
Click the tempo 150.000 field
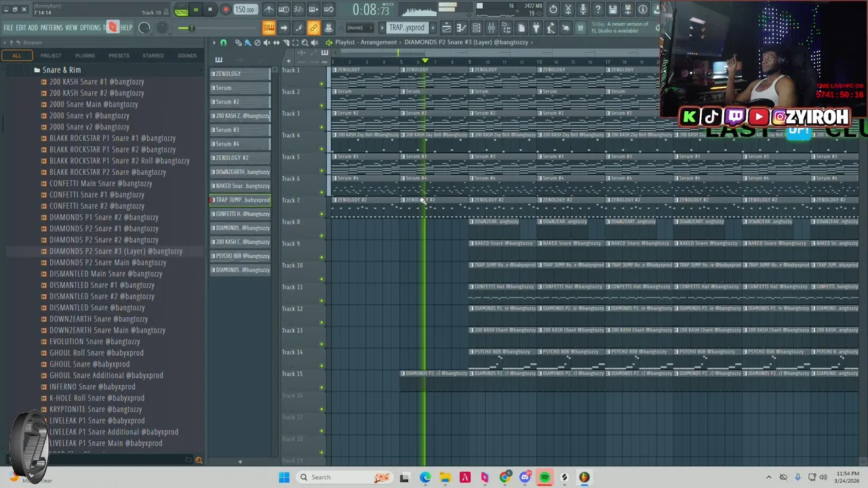tap(245, 9)
